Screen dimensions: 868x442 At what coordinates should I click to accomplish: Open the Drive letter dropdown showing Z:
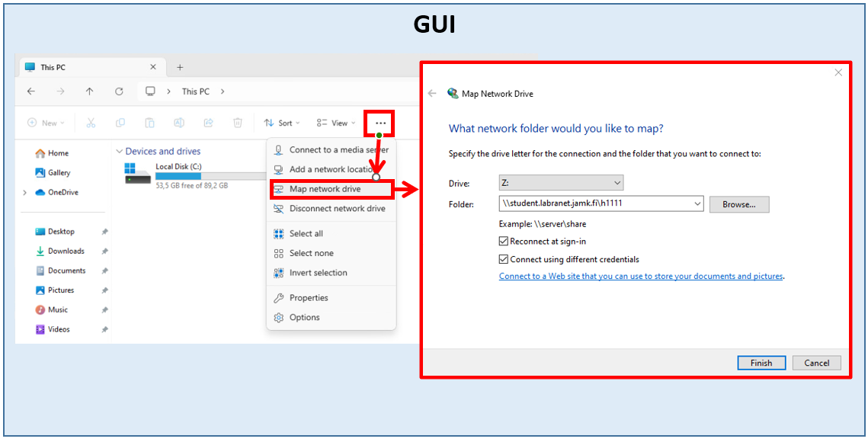point(616,182)
